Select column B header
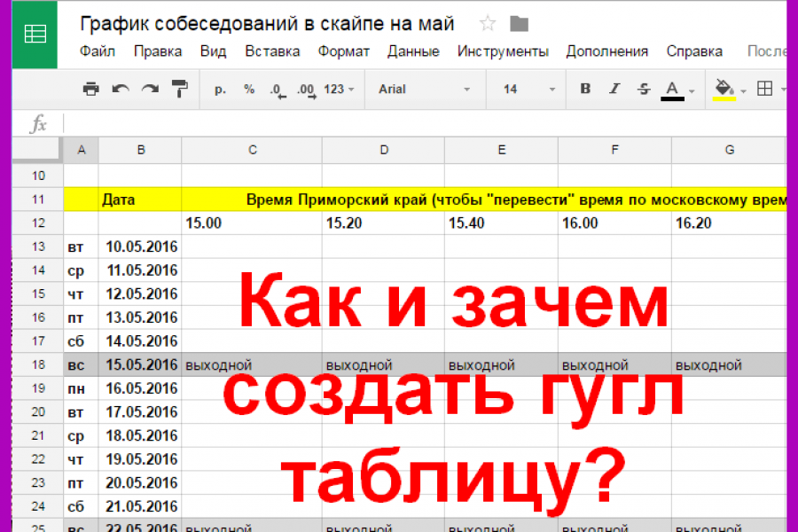The height and width of the screenshot is (532, 798). [x=140, y=150]
